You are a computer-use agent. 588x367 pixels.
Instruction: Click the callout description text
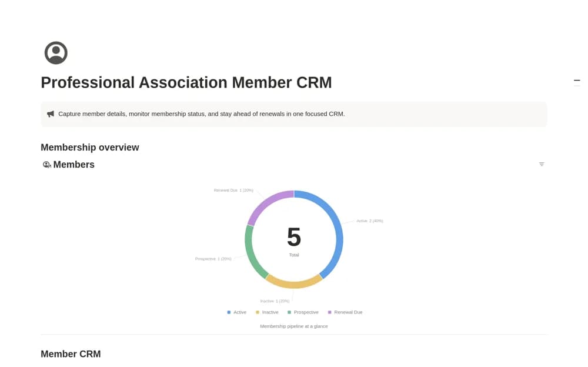(201, 114)
